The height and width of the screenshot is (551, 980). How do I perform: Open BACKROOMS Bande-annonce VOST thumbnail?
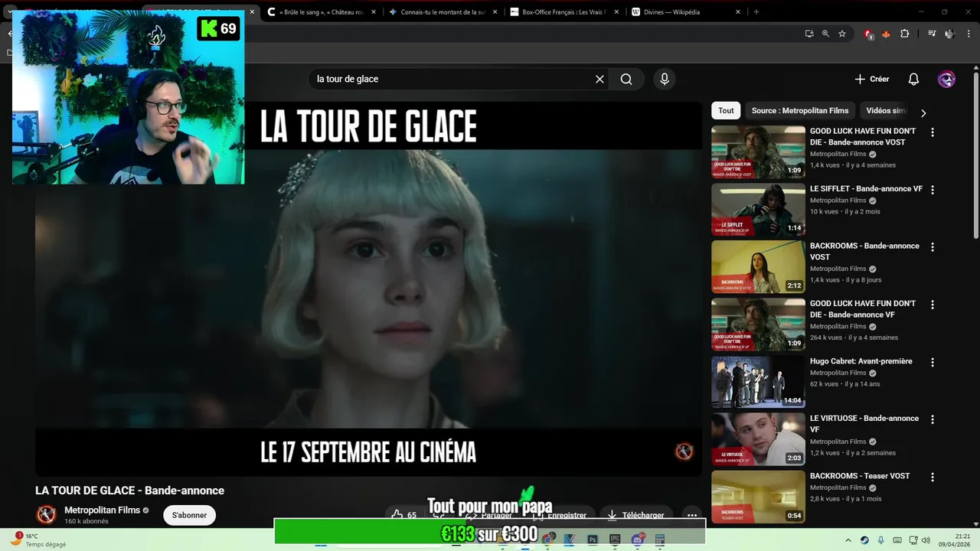coord(758,267)
